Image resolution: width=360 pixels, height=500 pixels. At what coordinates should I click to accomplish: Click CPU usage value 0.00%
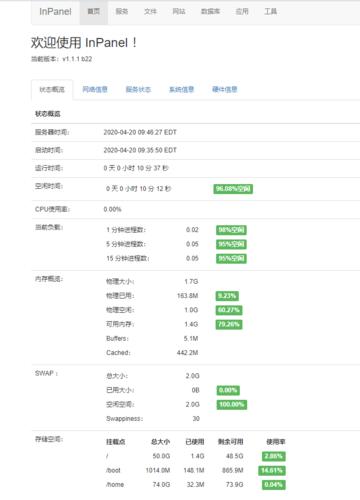[112, 209]
